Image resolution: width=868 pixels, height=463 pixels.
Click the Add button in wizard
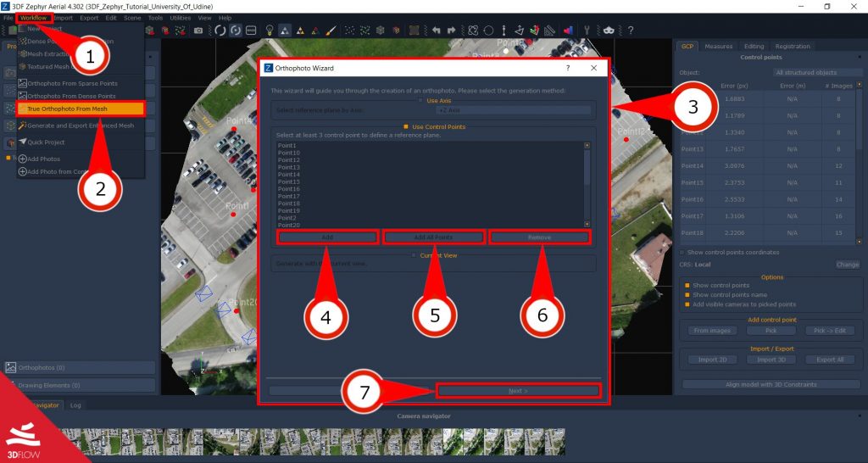[327, 237]
